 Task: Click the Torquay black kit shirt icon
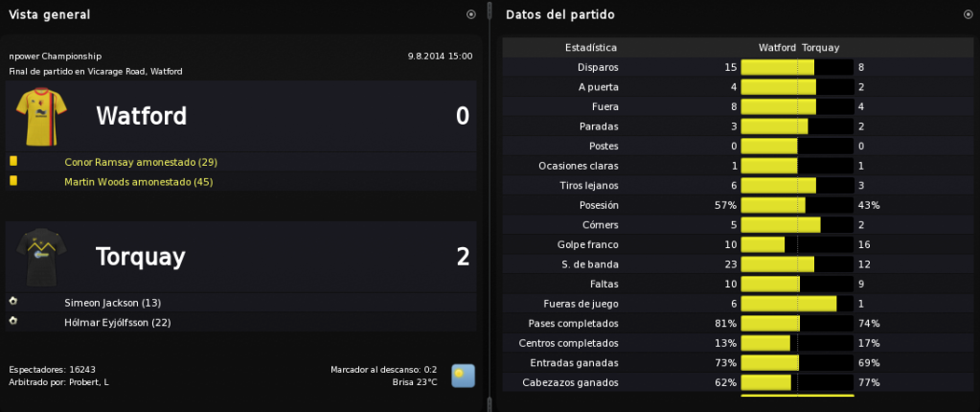pyautogui.click(x=40, y=257)
